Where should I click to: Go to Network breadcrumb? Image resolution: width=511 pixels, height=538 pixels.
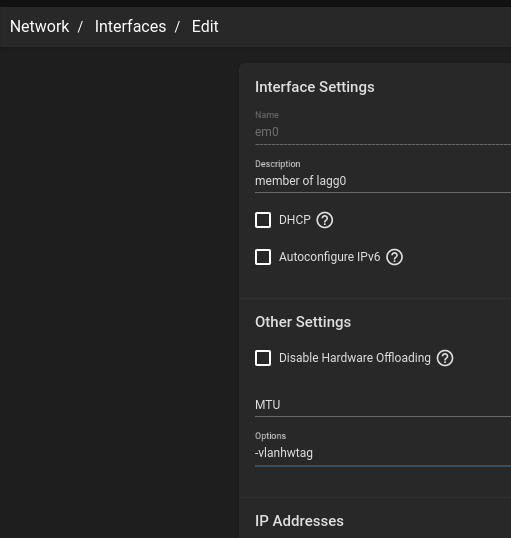pyautogui.click(x=39, y=26)
